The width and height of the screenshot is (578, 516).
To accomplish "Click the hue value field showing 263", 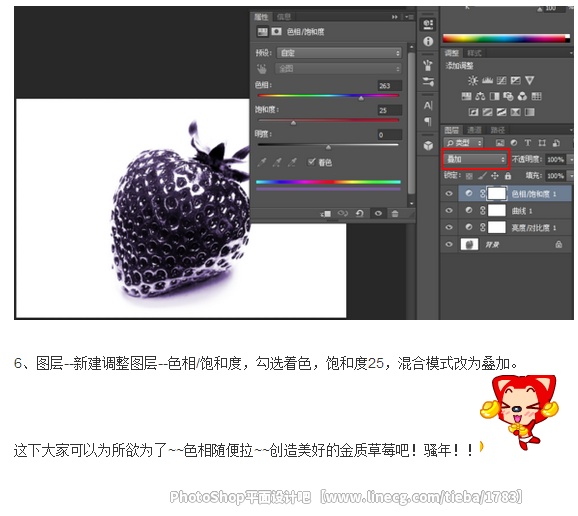I will [390, 86].
